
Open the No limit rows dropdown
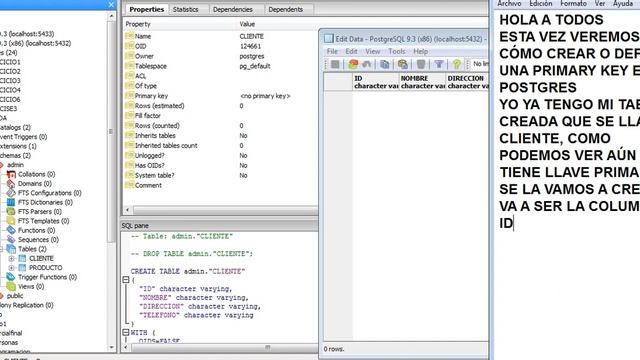click(x=480, y=64)
